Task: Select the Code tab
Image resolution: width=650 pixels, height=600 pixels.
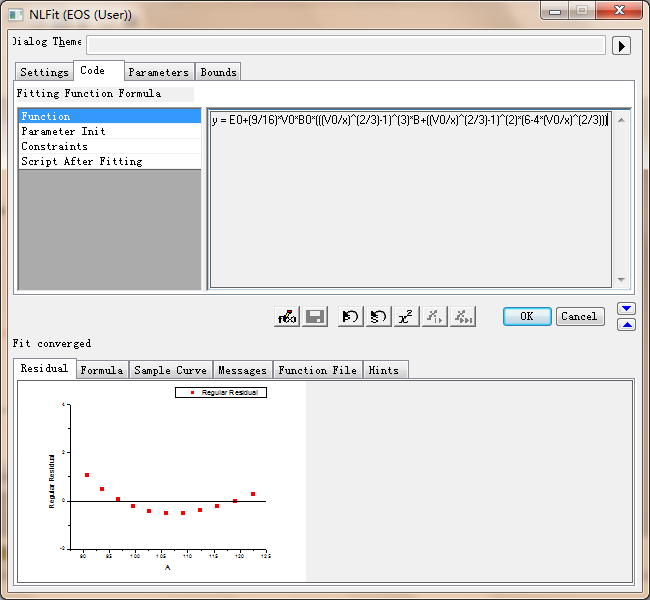Action: pos(99,70)
